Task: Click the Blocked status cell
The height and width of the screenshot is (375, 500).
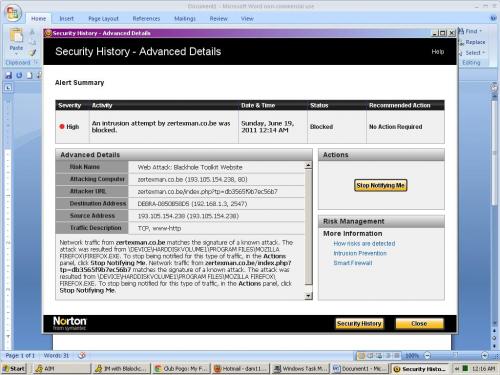Action: coord(337,127)
